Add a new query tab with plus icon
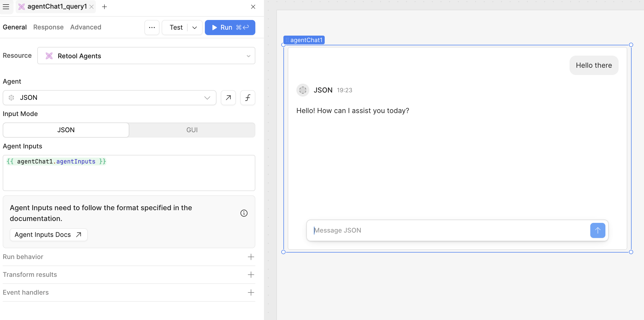 click(104, 7)
